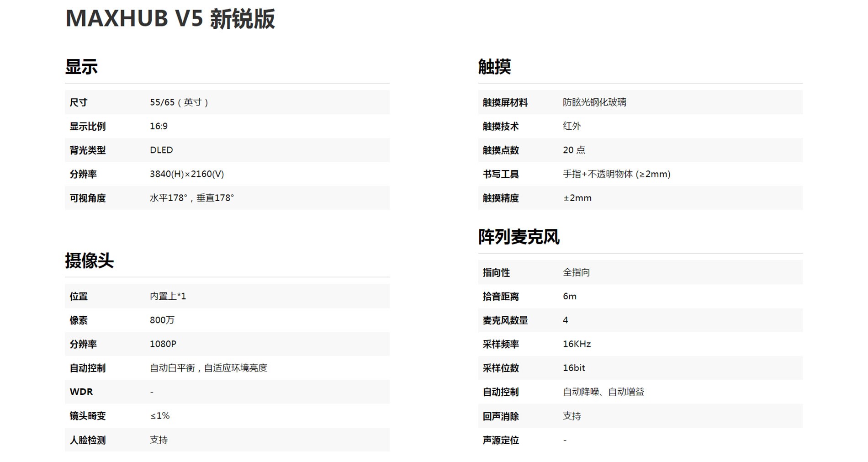Click the '触摸屏材料' row label
This screenshot has height=462, width=868.
point(505,102)
